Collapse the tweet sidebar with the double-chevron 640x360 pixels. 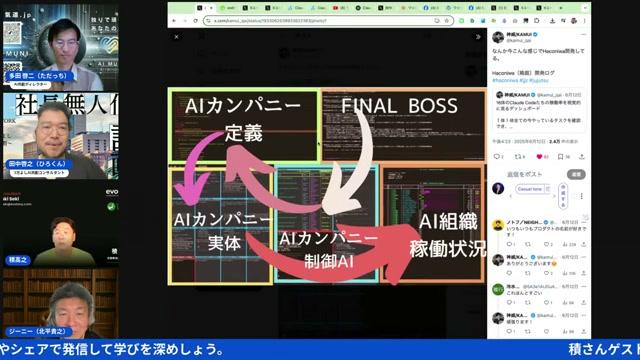click(x=478, y=37)
